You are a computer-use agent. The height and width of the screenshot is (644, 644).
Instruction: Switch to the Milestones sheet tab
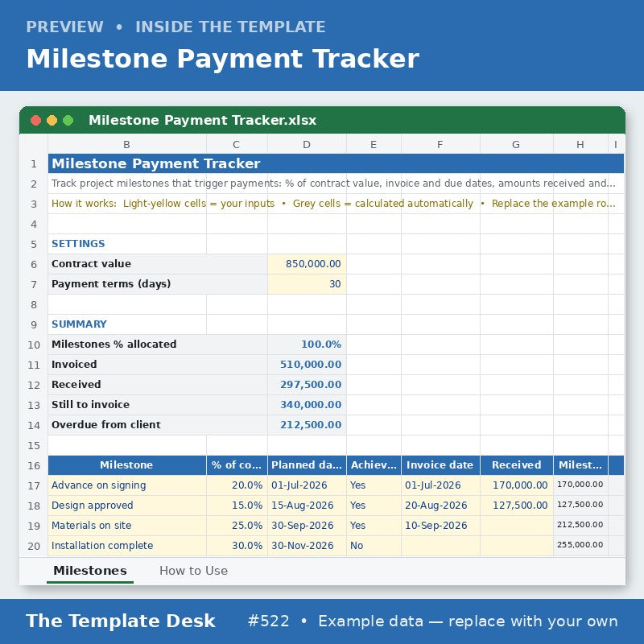[x=90, y=571]
